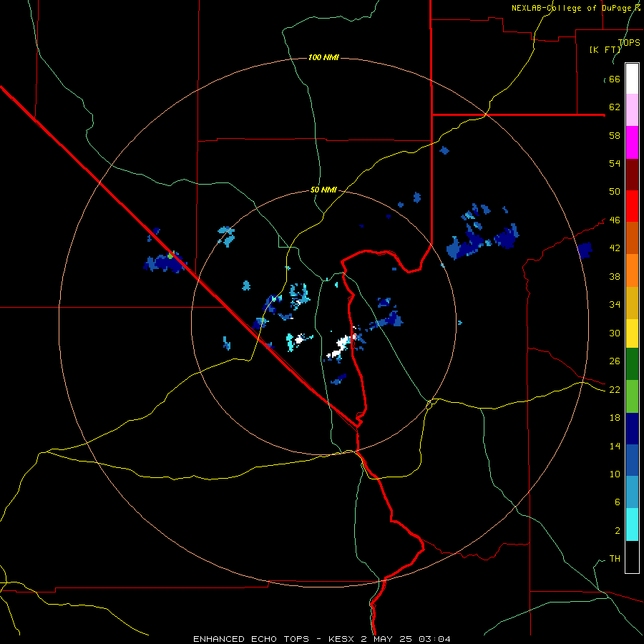
Task: Choose legend value "18"
Action: pos(615,418)
